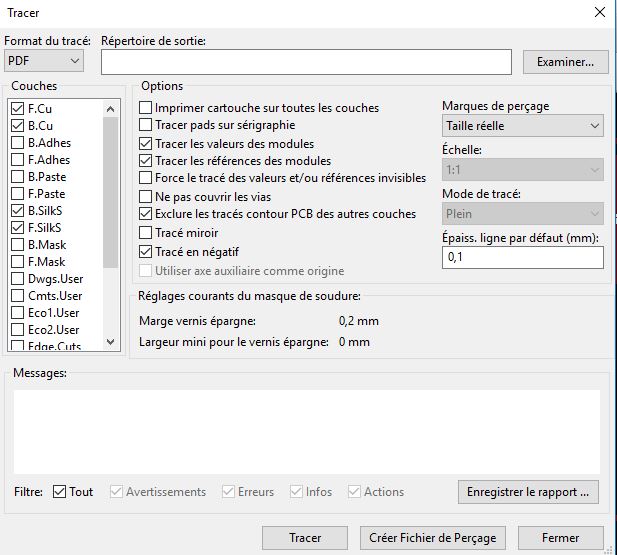617x555 pixels.
Task: Toggle the 'Tout' filter checkbox
Action: point(59,492)
